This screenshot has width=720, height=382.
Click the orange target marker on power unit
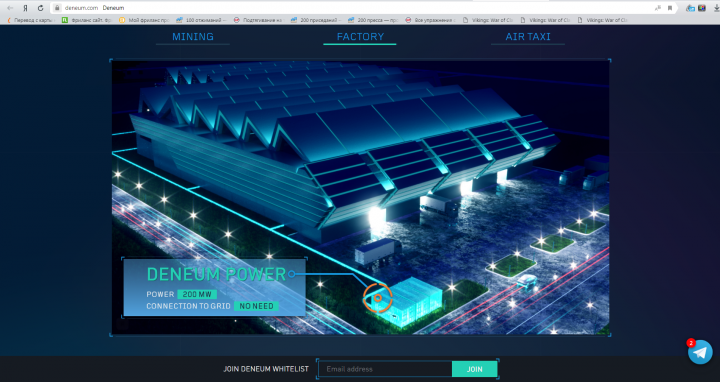(377, 298)
